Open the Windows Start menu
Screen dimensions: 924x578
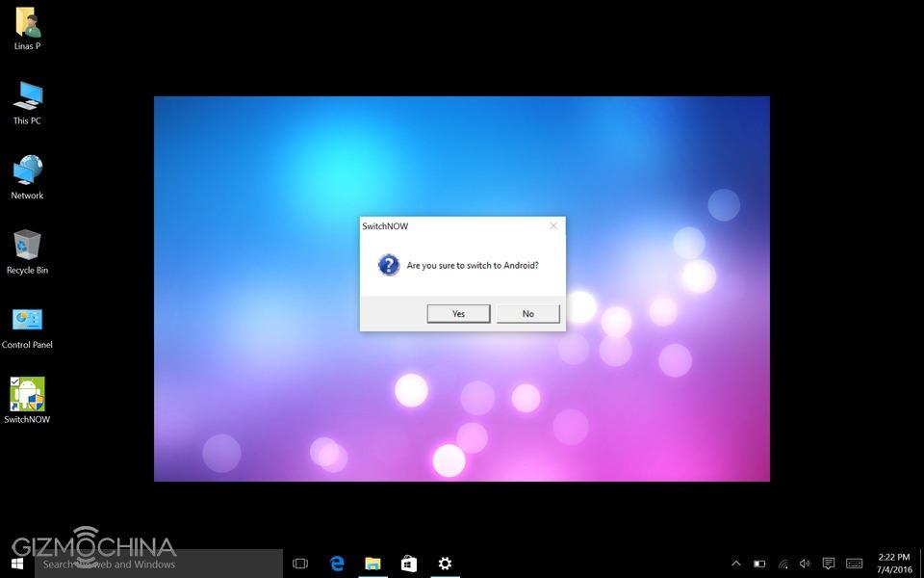17,564
